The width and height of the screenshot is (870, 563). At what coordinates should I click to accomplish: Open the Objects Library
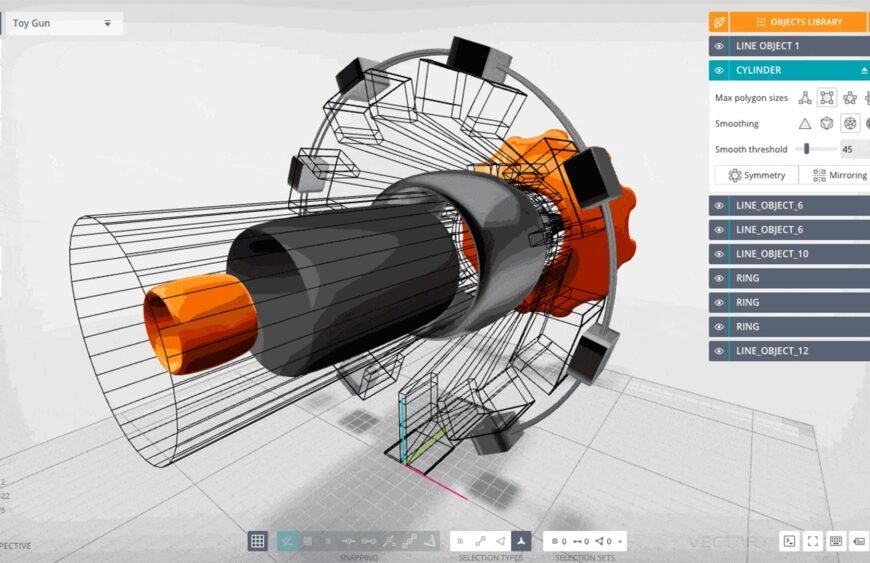pos(800,22)
